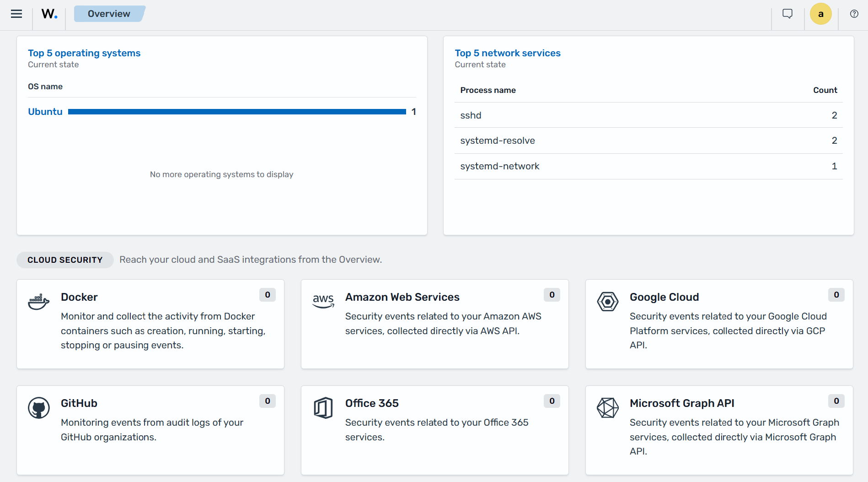868x482 pixels.
Task: Click the Ubuntu count value 1
Action: [x=413, y=112]
